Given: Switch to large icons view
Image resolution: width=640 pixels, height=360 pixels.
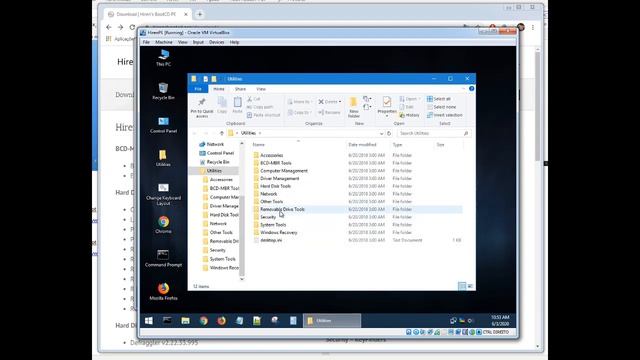Looking at the screenshot, I should pos(470,286).
